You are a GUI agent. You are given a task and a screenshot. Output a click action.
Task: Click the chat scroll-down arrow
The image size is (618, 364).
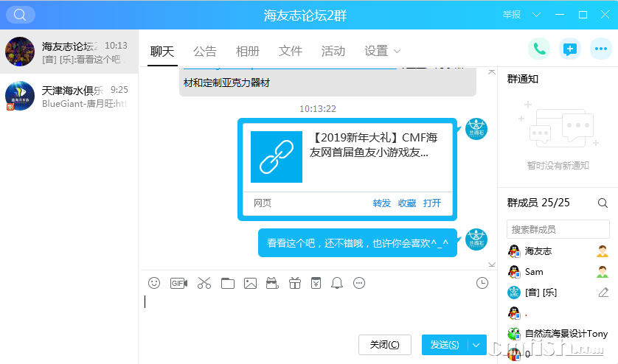[x=491, y=265]
